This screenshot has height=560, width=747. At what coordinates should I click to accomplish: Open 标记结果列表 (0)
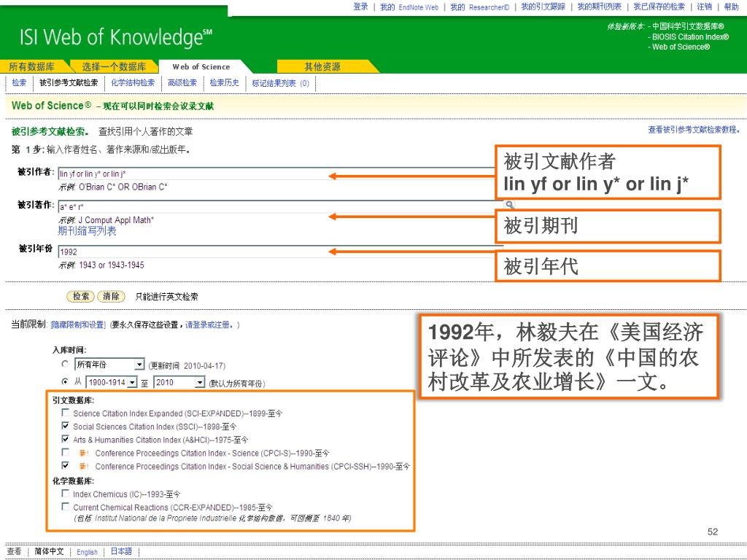(281, 83)
